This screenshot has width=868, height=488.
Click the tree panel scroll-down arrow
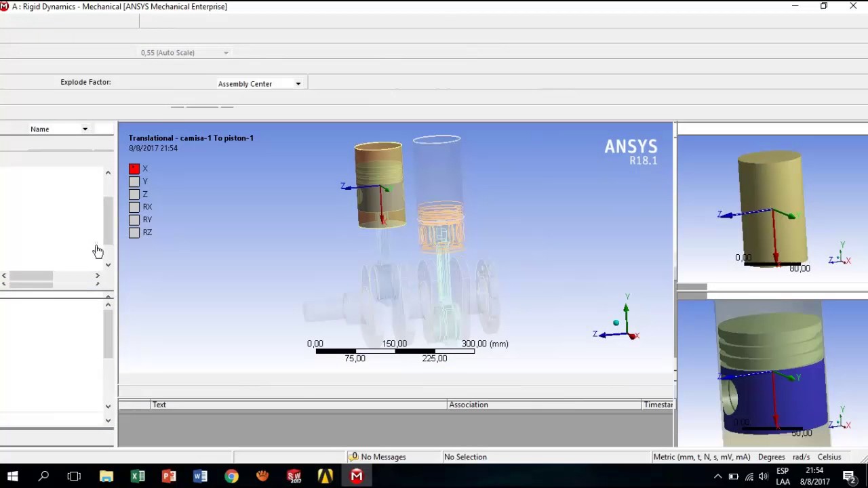108,264
